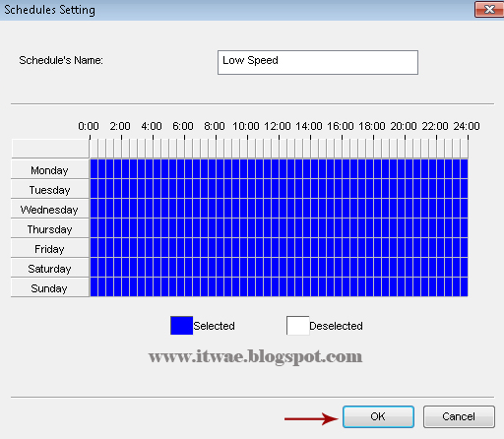Click the 16:00 time label
This screenshot has width=504, height=439.
341,126
